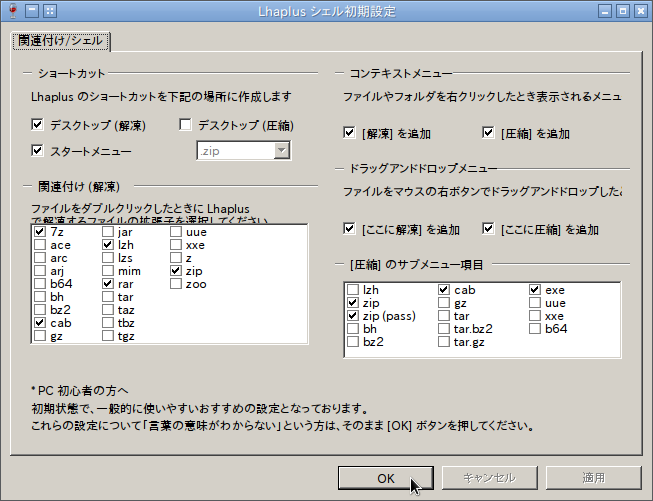
Task: Check xxe in association list
Action: (x=176, y=244)
